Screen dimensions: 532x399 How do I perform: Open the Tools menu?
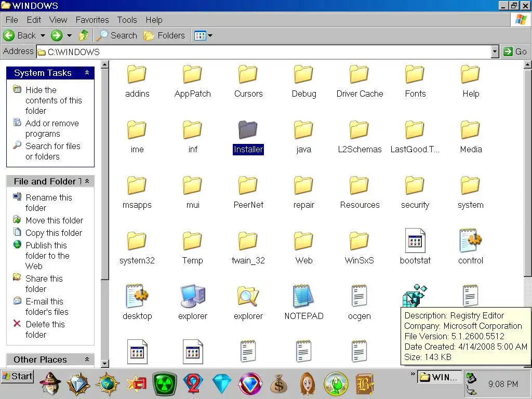pos(127,20)
